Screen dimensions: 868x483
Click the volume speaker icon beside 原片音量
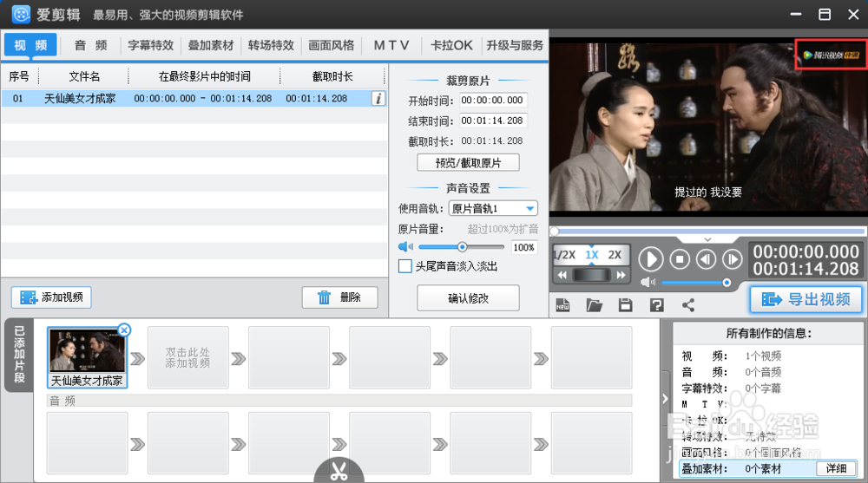405,247
